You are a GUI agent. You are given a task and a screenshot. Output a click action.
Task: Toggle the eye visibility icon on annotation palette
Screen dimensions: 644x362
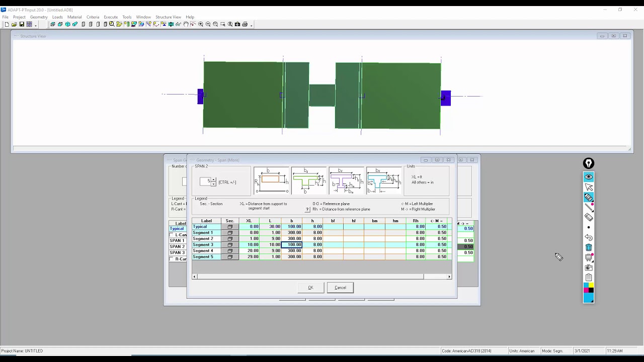tap(588, 177)
